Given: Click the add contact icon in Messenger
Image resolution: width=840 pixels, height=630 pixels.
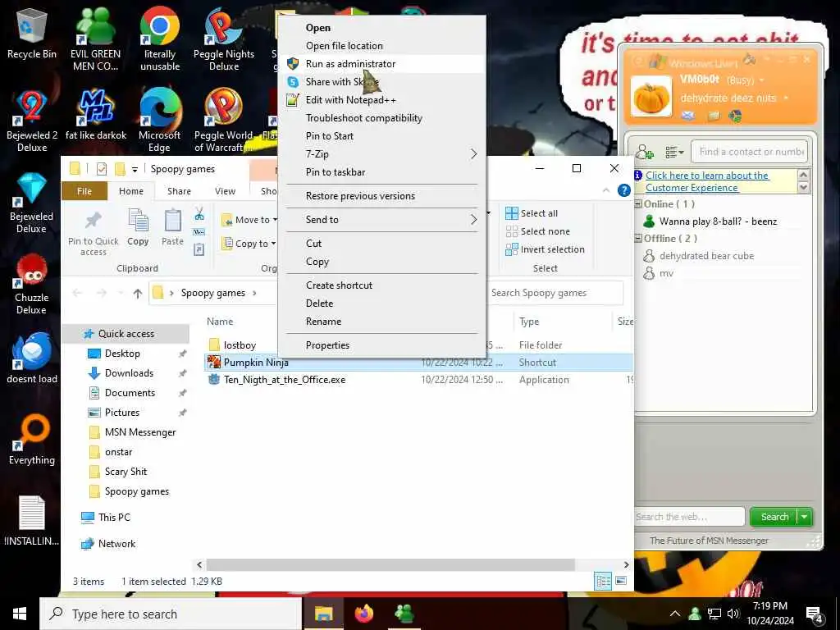Looking at the screenshot, I should 645,152.
